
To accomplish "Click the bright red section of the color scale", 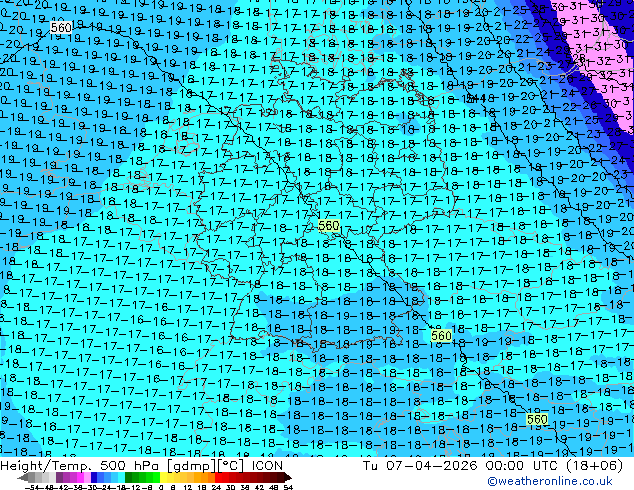I will [x=222, y=477].
